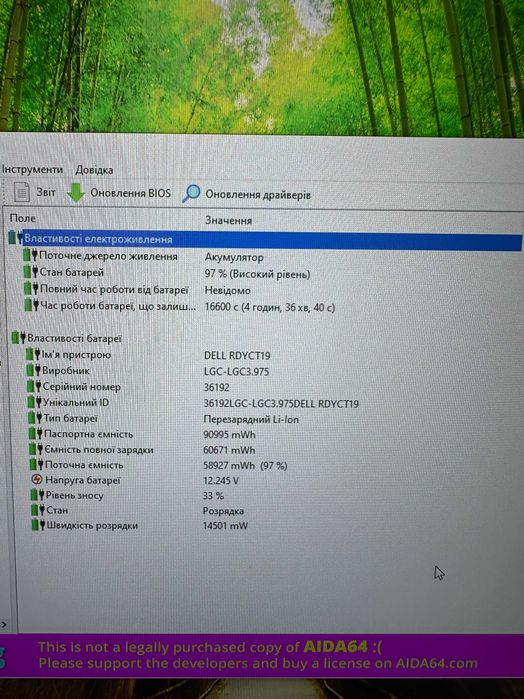Screen dimensions: 524x699
Task: Click battery icon beside Поточне джерело живлення
Action: click(31, 256)
